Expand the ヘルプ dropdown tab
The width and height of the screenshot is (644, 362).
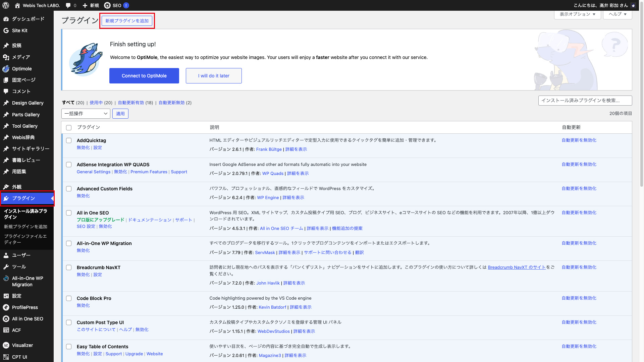(617, 14)
